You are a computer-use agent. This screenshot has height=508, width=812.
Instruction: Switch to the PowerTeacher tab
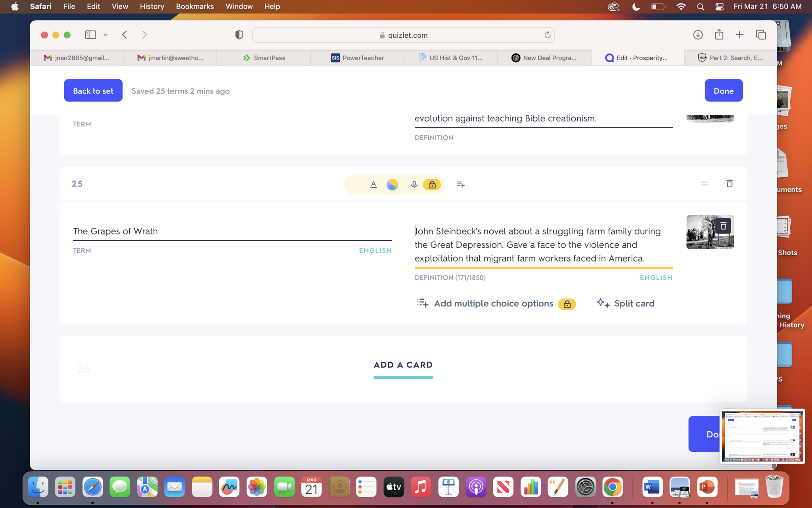click(x=357, y=58)
